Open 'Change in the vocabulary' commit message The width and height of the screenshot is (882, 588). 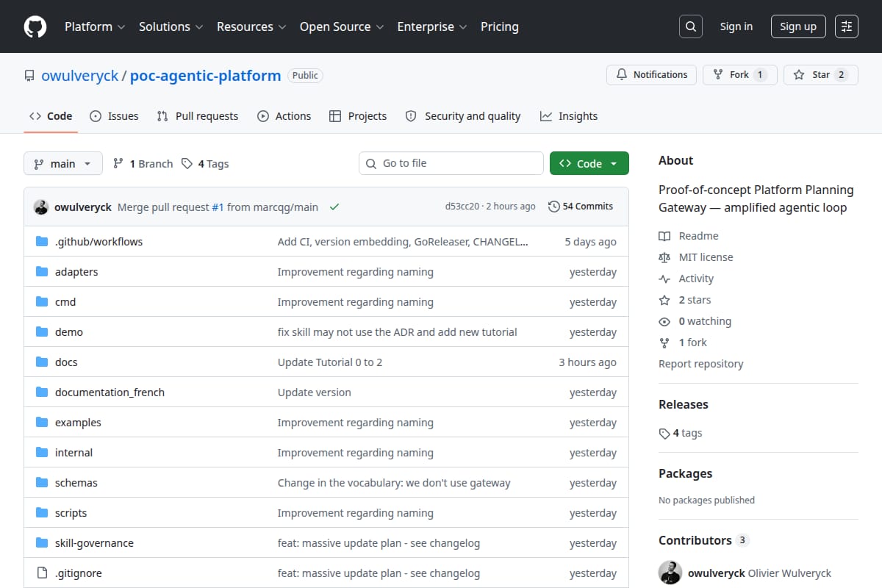[x=394, y=483]
